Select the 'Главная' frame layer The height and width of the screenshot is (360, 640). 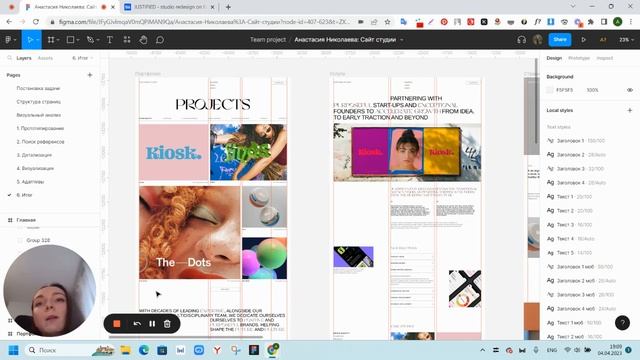coord(26,220)
